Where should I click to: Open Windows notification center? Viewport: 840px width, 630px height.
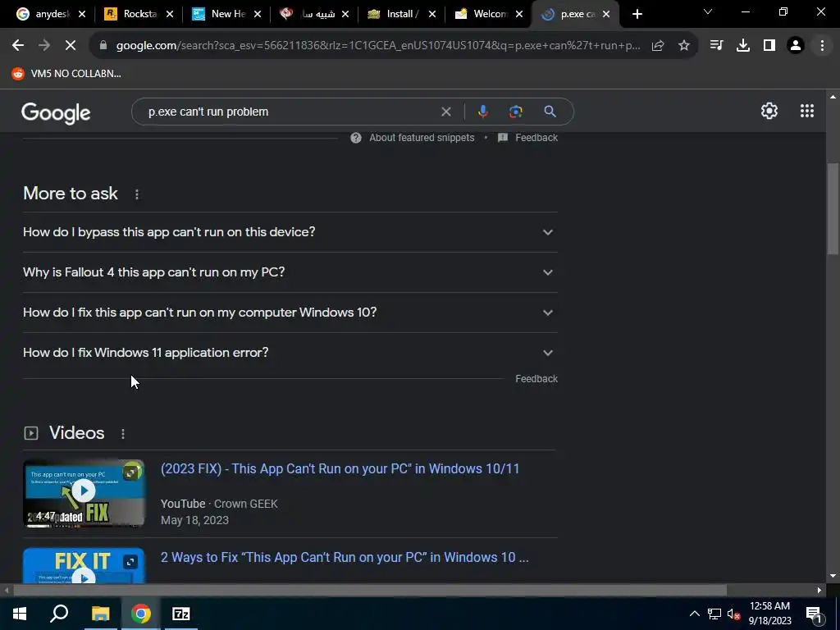tap(814, 614)
